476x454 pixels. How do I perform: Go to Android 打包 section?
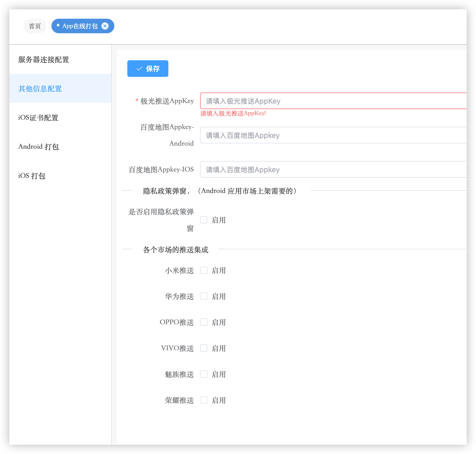(x=38, y=147)
